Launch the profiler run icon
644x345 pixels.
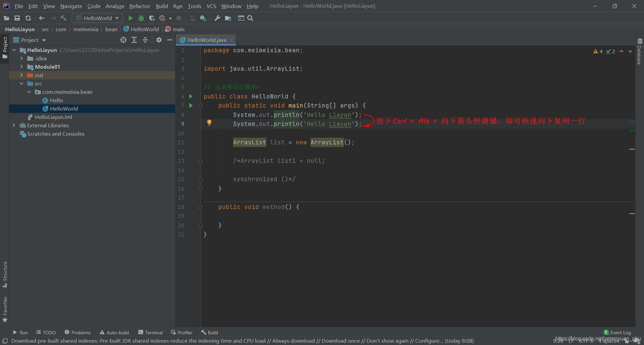point(162,18)
